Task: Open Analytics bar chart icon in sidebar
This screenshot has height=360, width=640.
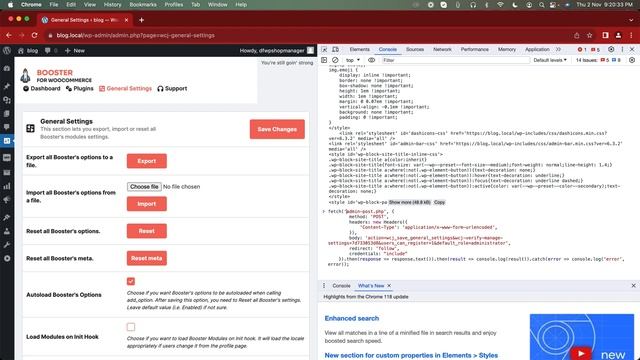Action: point(7,186)
